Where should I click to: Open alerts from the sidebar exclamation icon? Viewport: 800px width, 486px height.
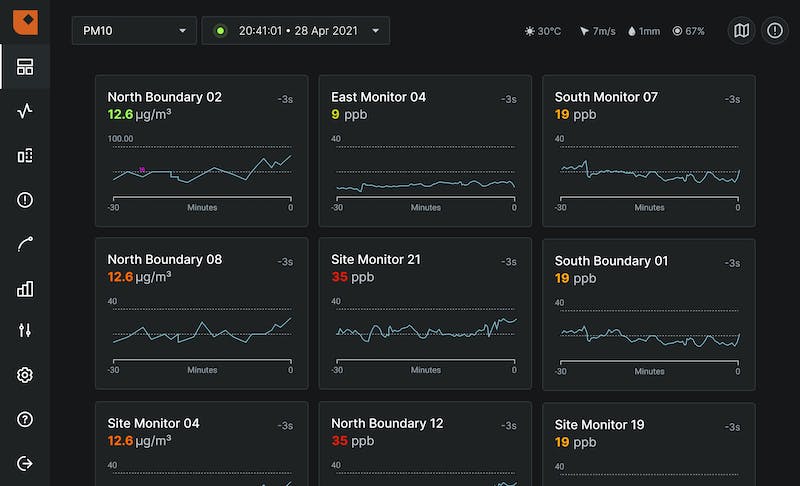point(25,200)
